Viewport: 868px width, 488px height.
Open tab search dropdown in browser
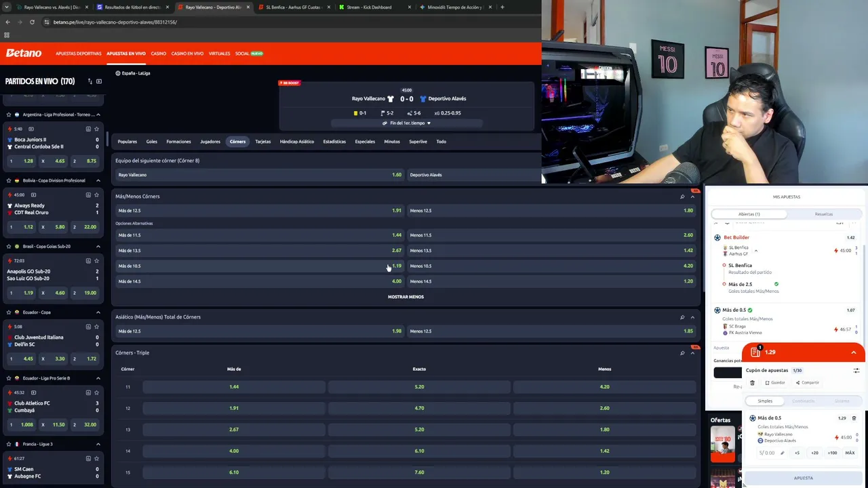coord(7,7)
